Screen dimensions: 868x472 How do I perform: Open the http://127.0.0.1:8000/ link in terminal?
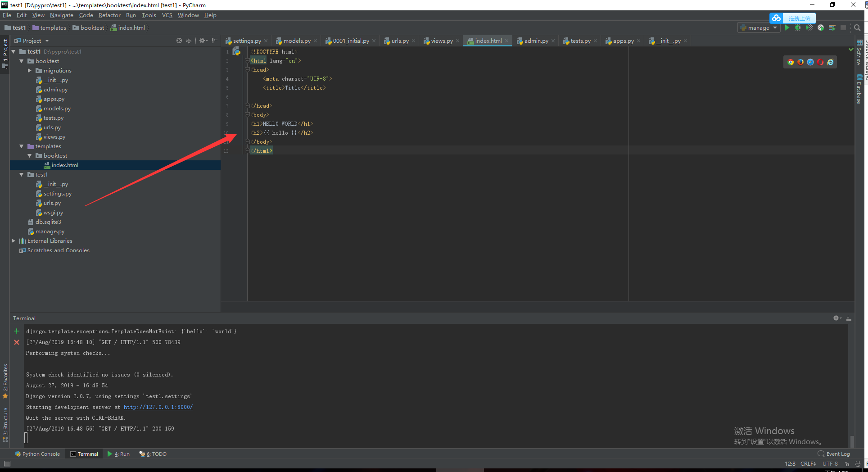pos(158,407)
